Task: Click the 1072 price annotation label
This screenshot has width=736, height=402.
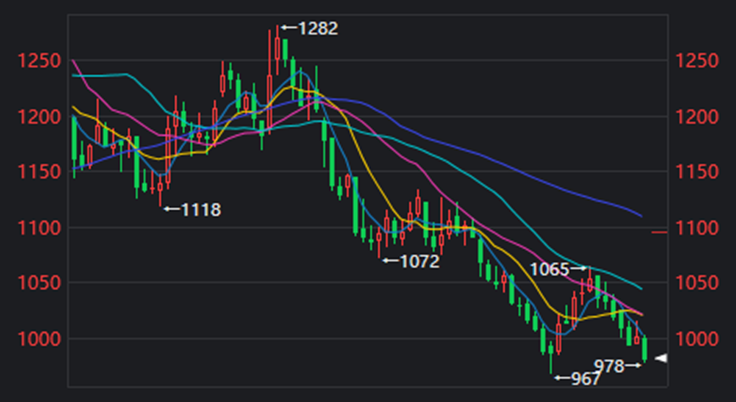Action: pyautogui.click(x=418, y=262)
